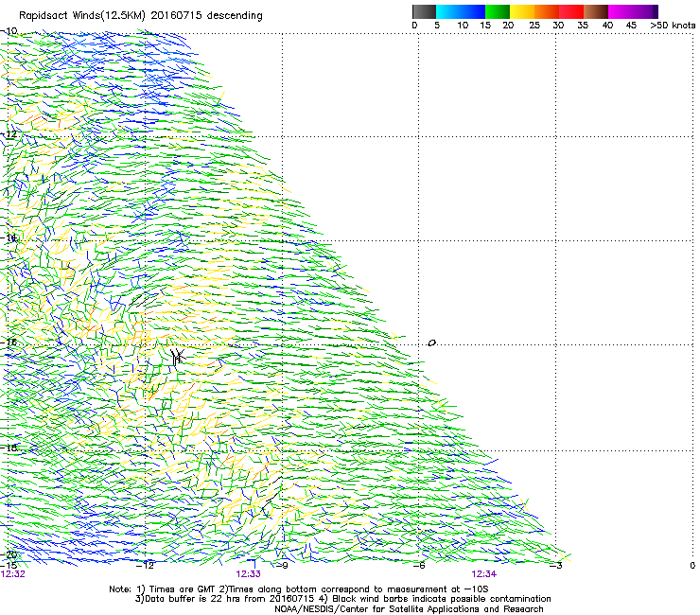
Task: Click the note 'Data buffer is 22 hrs from 20160715'
Action: click(224, 599)
